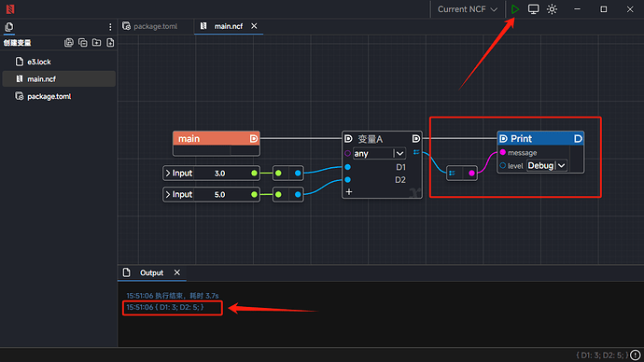Click the magenta output port on converter node

point(472,174)
